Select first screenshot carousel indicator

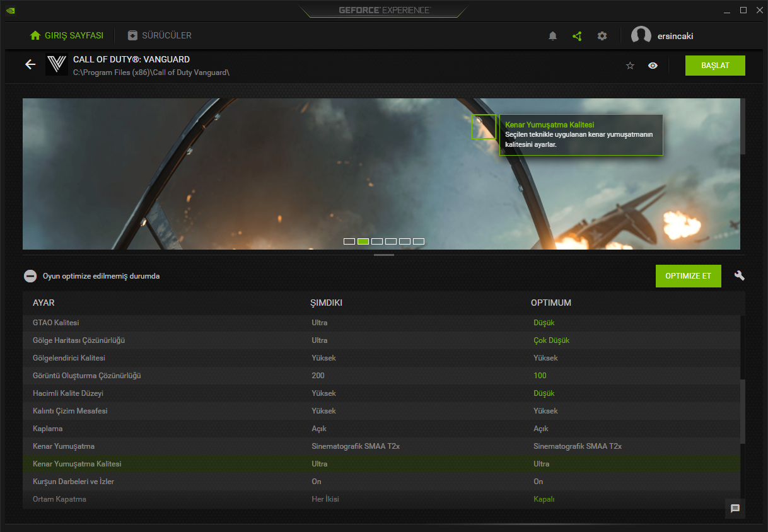tap(349, 241)
